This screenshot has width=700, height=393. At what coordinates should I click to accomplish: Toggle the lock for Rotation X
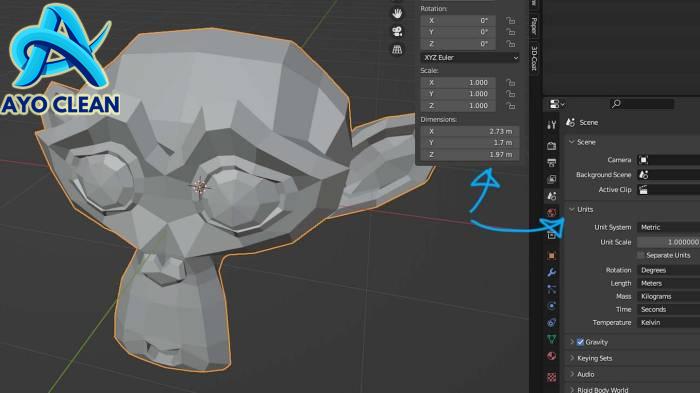511,21
